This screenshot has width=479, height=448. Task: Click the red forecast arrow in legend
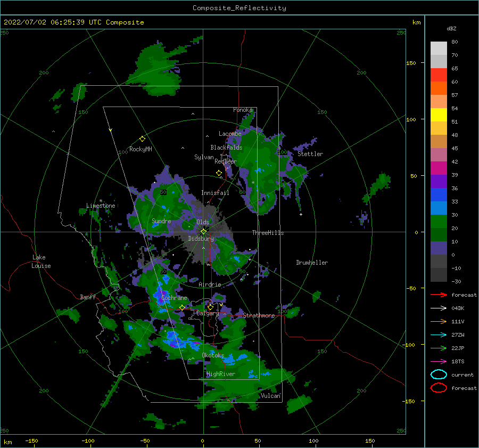(439, 295)
